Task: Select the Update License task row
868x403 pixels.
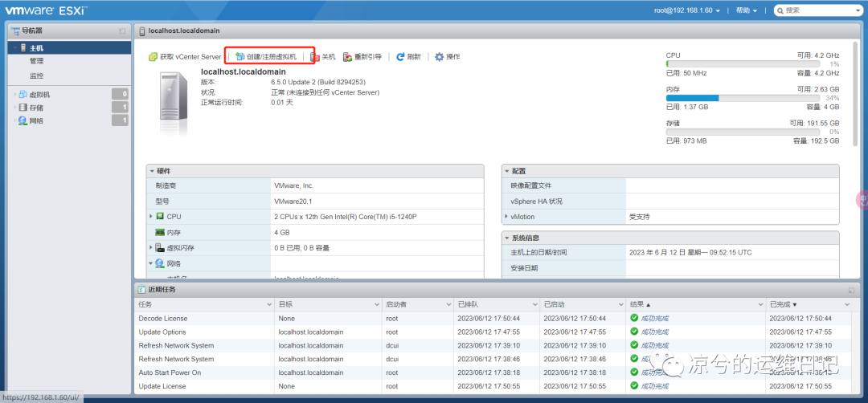Action: point(493,386)
